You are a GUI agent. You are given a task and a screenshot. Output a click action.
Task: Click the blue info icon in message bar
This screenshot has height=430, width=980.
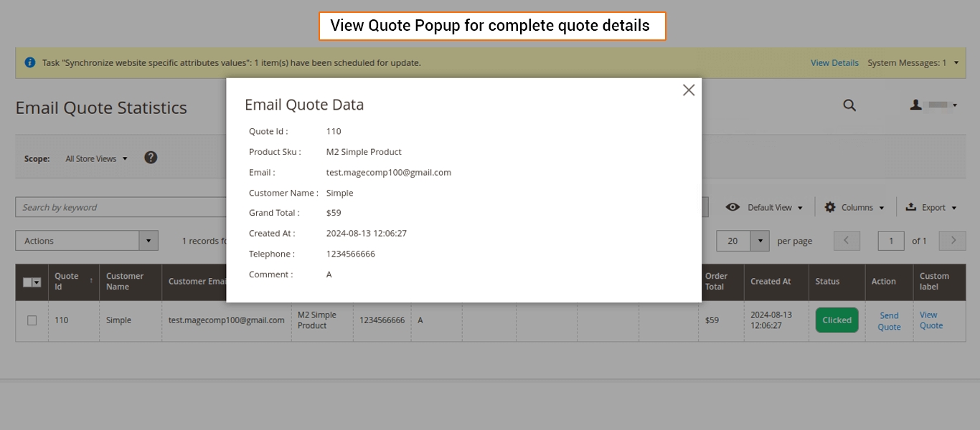click(x=30, y=62)
